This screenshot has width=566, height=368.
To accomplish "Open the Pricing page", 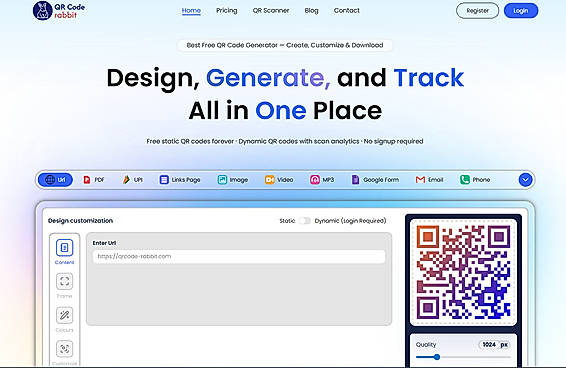I will click(227, 10).
